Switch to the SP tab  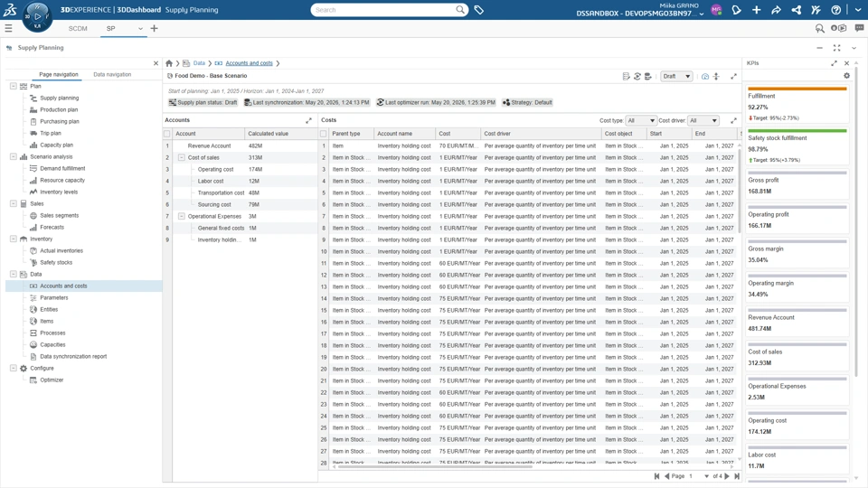pyautogui.click(x=110, y=29)
